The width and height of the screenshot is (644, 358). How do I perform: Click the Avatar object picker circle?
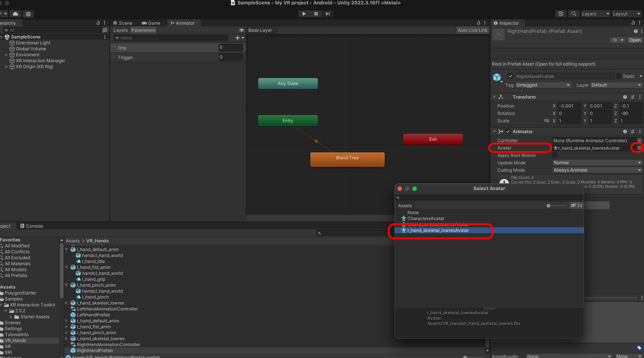pyautogui.click(x=639, y=148)
